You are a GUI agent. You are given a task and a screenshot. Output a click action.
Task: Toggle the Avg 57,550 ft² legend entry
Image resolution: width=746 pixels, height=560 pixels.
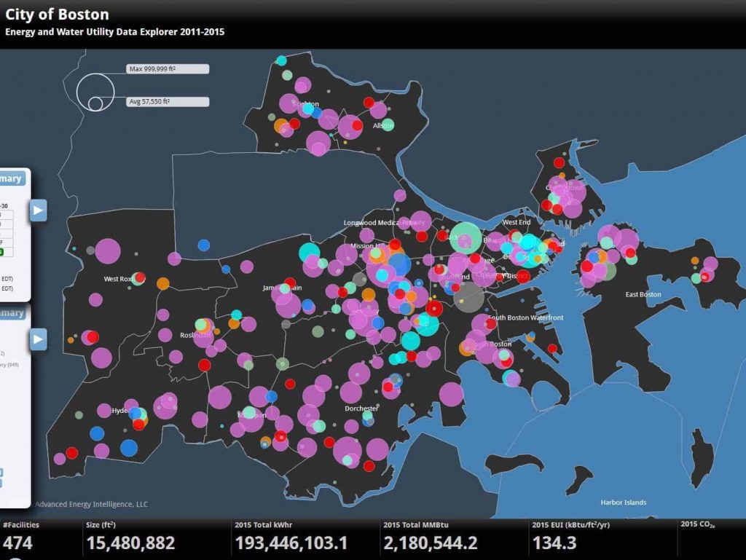pos(166,102)
